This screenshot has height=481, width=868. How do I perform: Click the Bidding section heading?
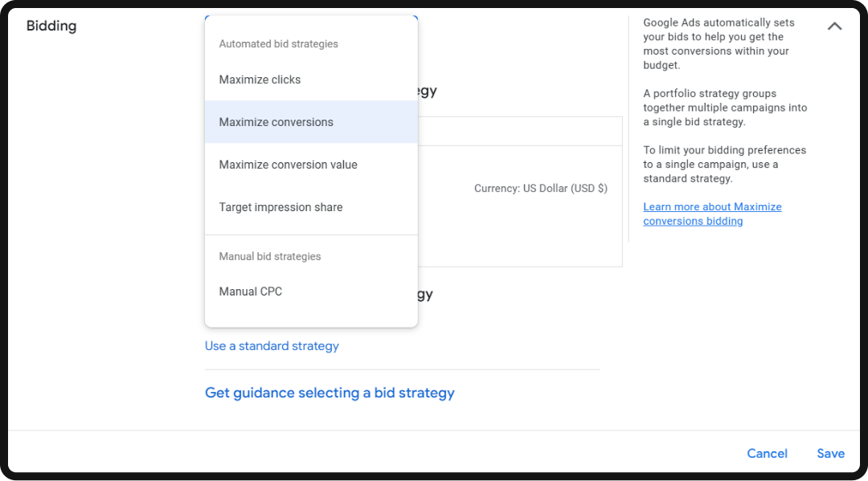(51, 25)
